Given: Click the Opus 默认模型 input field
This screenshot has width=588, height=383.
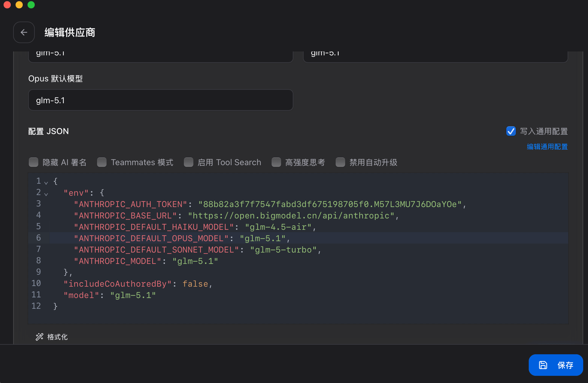Looking at the screenshot, I should click(160, 100).
